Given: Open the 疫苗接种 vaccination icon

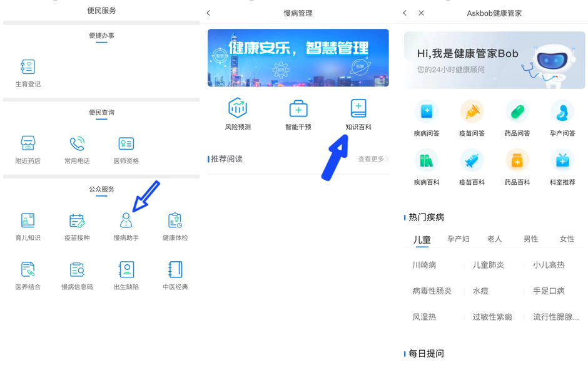Looking at the screenshot, I should tap(77, 220).
